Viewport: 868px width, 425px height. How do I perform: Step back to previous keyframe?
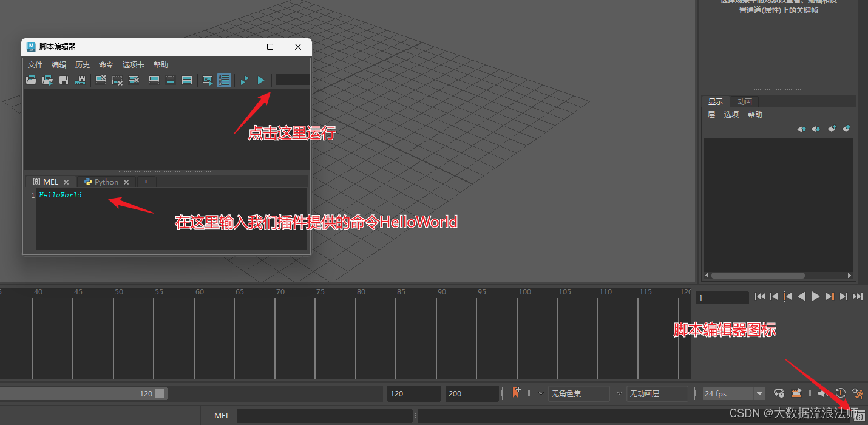788,296
